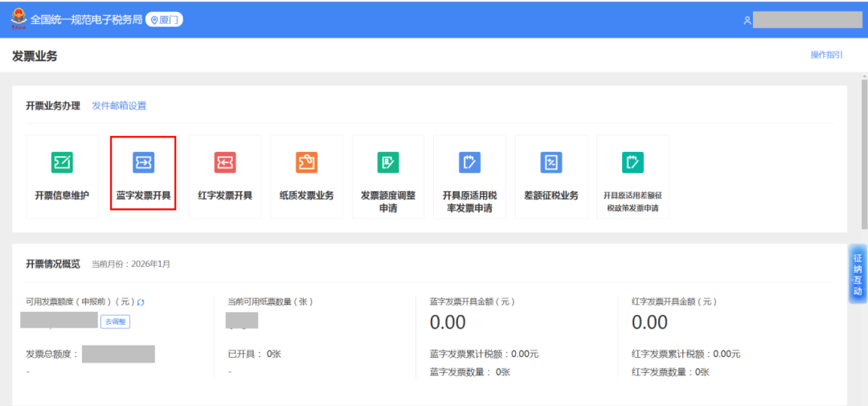Click the tax bureau emblem logo
The image size is (868, 406).
point(18,19)
